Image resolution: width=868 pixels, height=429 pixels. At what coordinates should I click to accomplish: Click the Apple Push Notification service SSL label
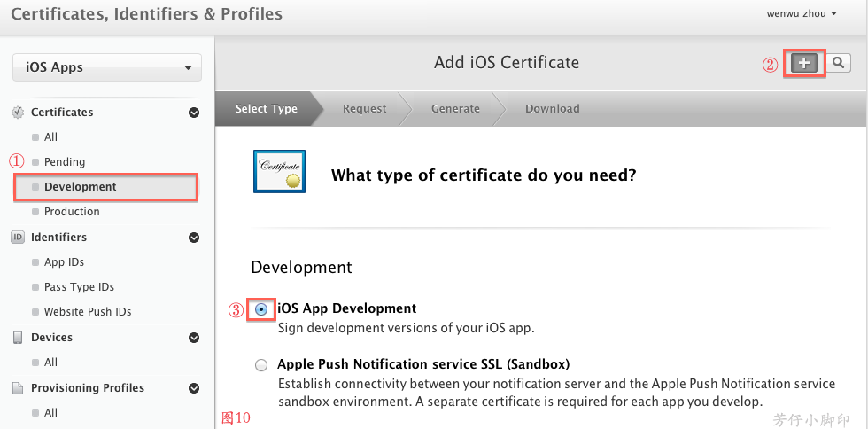[x=423, y=364]
